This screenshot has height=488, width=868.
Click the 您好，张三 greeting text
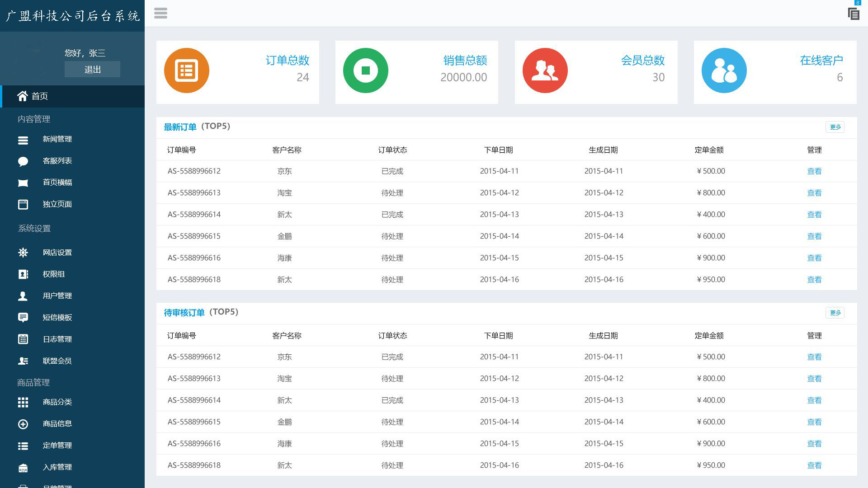coord(85,53)
